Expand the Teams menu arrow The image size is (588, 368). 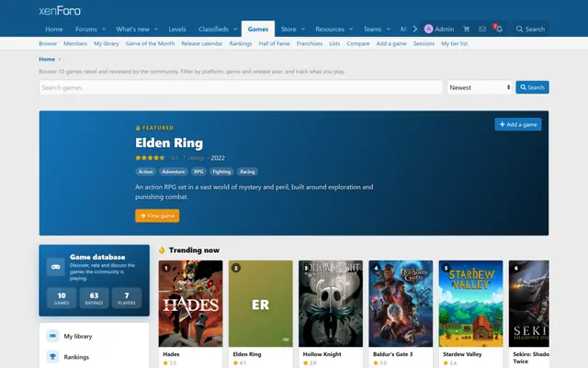point(388,29)
